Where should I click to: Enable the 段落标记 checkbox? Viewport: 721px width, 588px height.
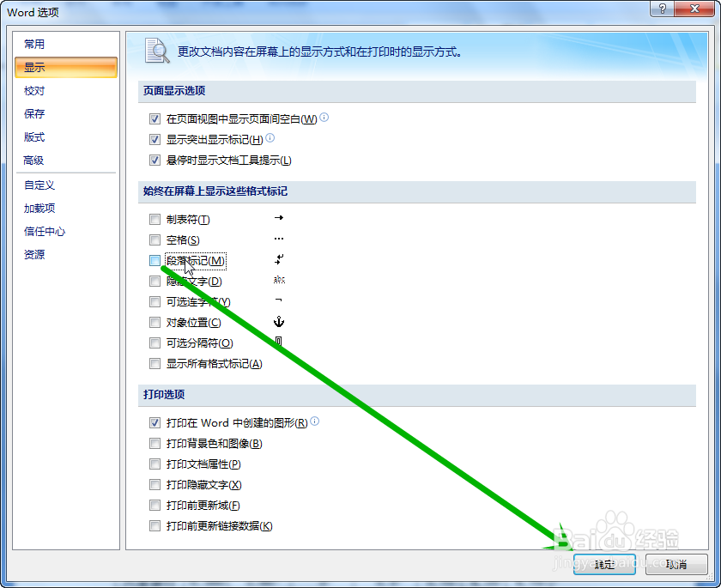click(x=154, y=260)
